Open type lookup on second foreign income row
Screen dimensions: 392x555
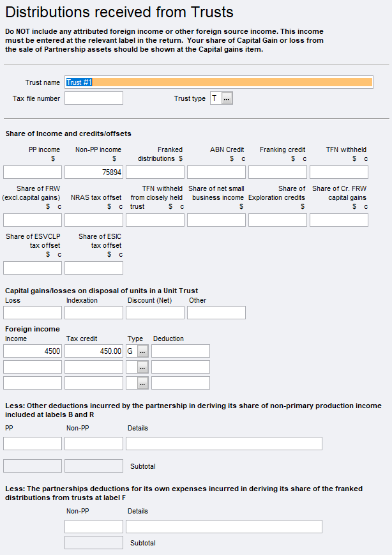(142, 367)
